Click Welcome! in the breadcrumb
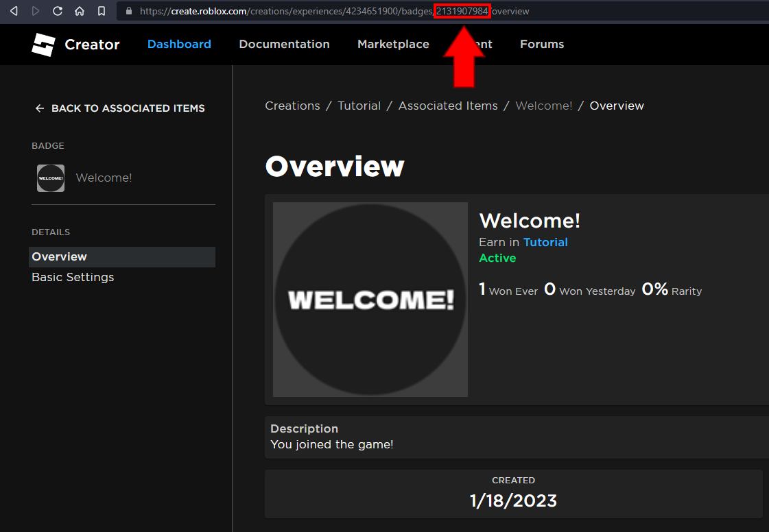 point(544,106)
